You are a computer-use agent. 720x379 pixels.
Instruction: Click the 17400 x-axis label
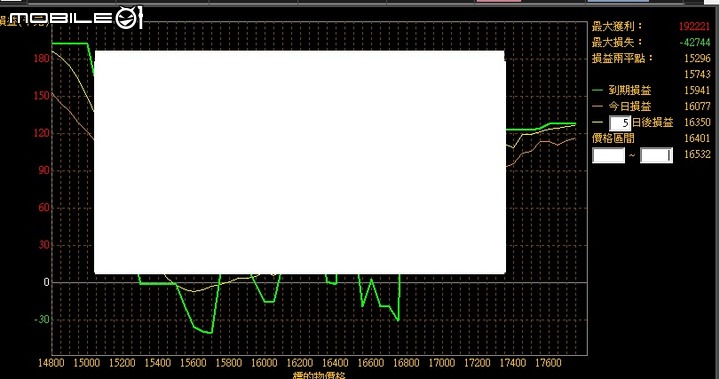513,363
